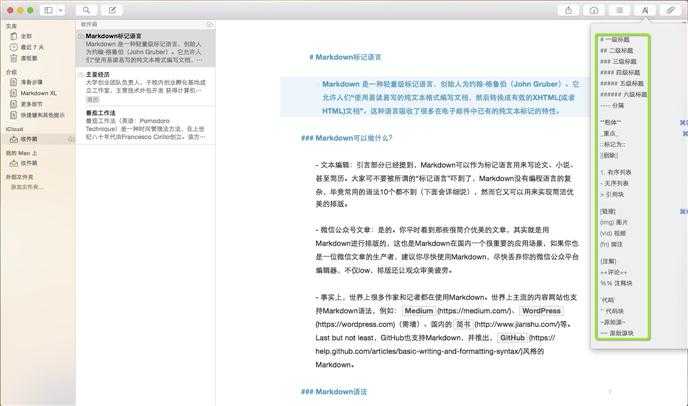Insert ~原始源~ raw source markup
The width and height of the screenshot is (688, 406).
[x=612, y=323]
